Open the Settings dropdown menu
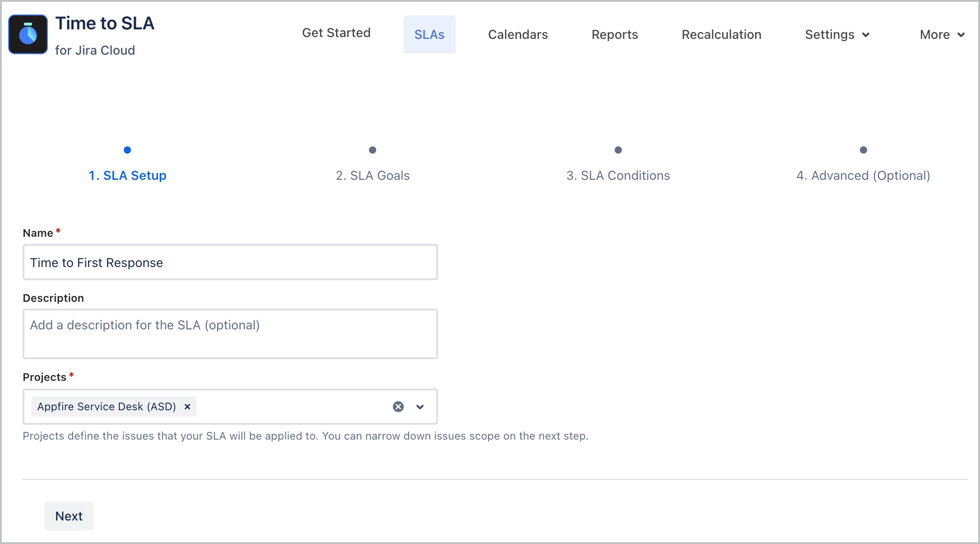 tap(837, 34)
